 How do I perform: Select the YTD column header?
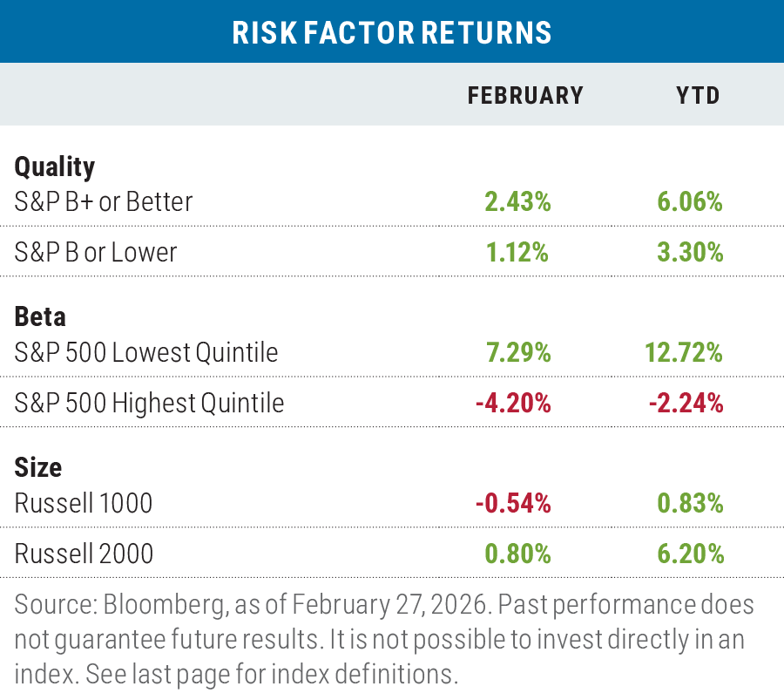coord(699,95)
